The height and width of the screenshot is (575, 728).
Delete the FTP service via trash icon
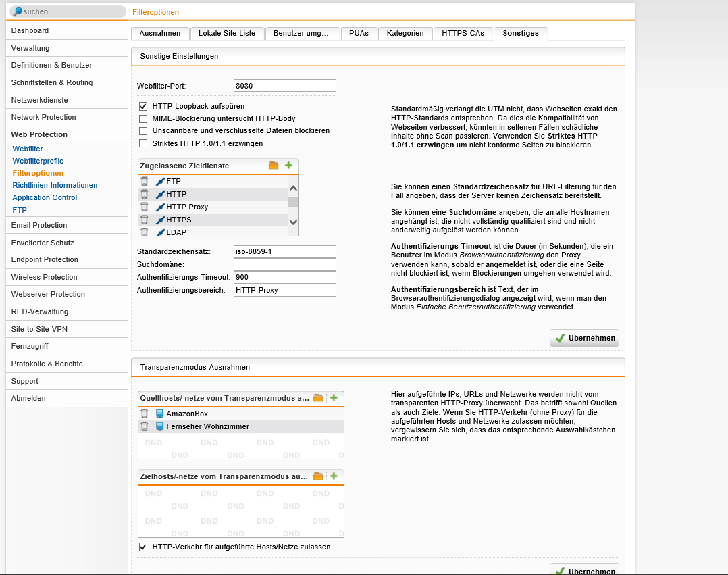pos(144,181)
